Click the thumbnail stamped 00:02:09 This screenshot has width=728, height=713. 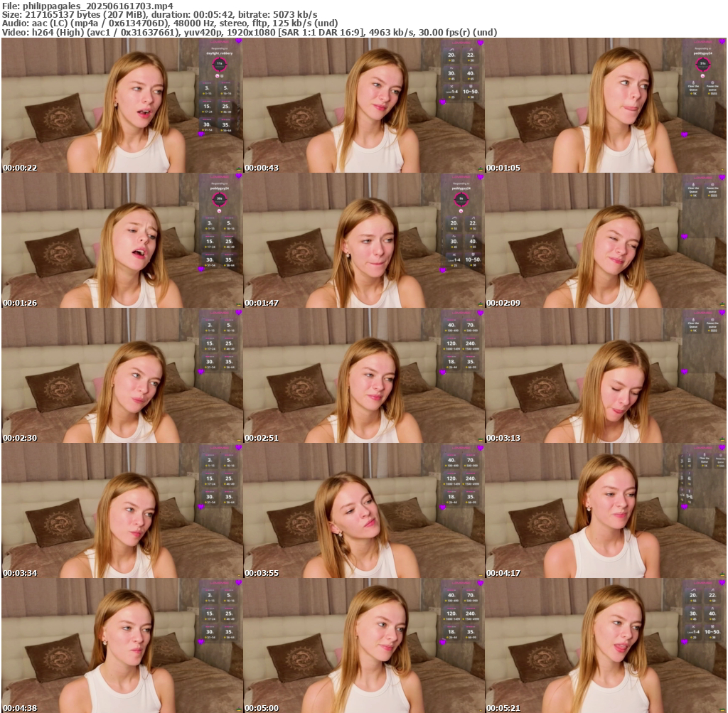(x=605, y=240)
